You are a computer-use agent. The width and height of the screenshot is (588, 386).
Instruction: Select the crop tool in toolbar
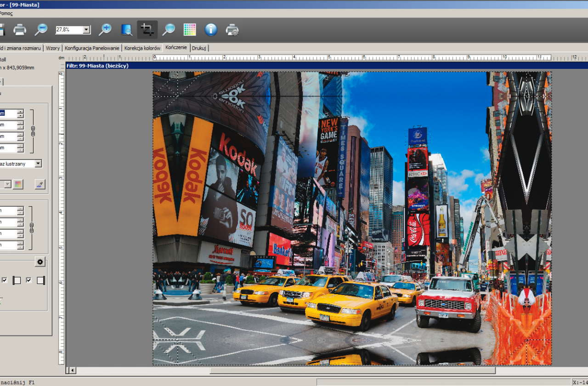[x=147, y=30]
